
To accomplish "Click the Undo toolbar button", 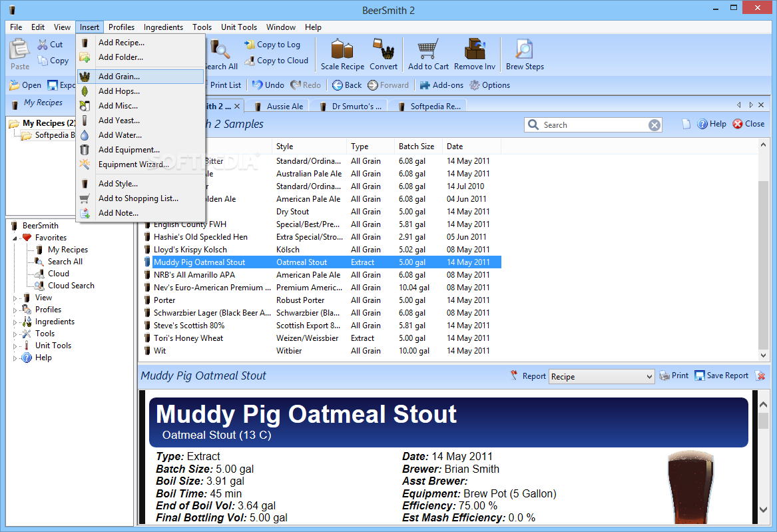I will click(268, 85).
